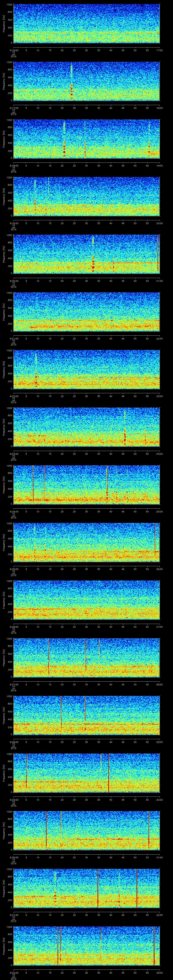Select the 6:27:00 time label
This screenshot has width=173, height=980.
(14, 684)
